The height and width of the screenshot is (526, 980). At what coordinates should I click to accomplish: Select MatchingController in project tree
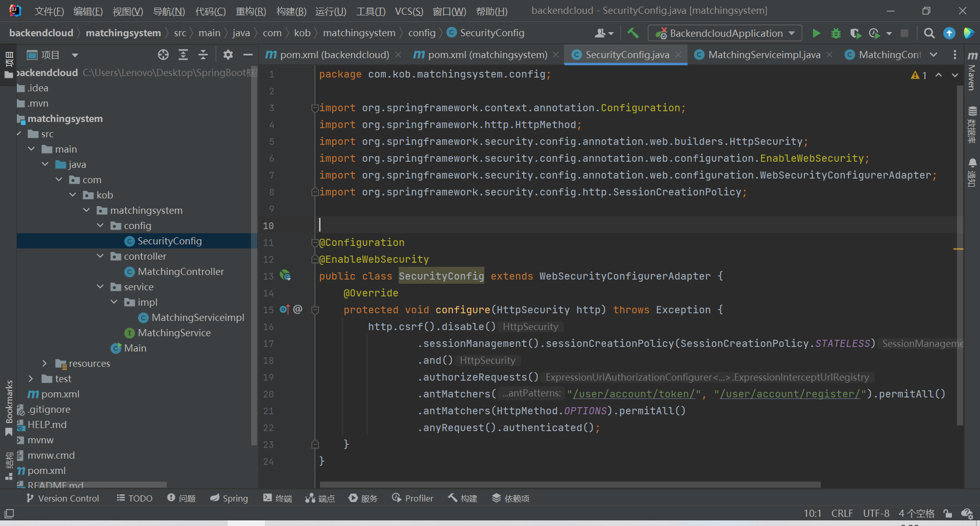click(180, 271)
